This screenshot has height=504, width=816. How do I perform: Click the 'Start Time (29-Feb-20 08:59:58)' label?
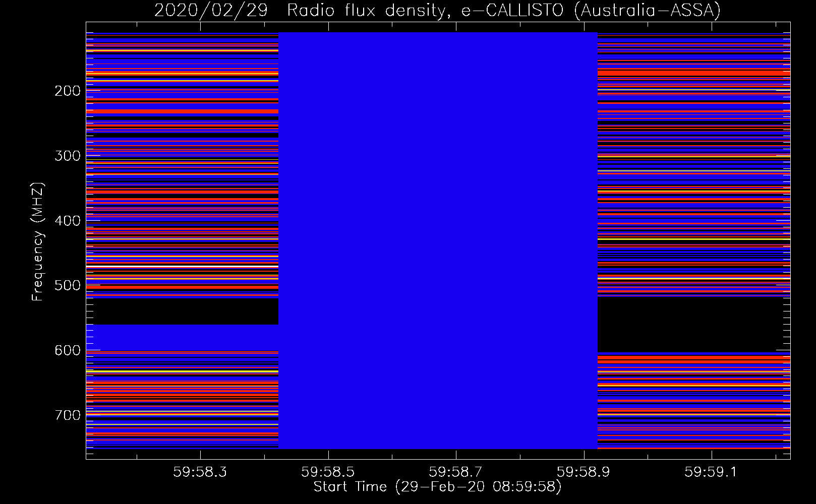(437, 487)
